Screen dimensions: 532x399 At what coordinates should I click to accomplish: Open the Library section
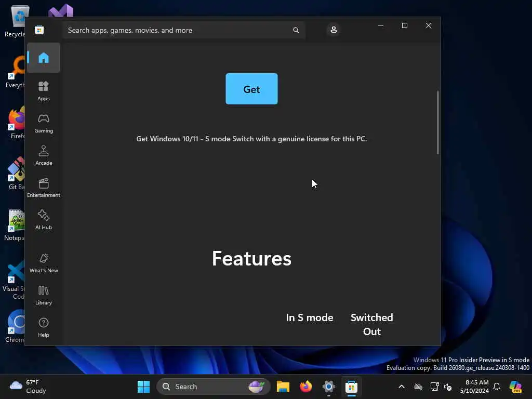pos(44,295)
